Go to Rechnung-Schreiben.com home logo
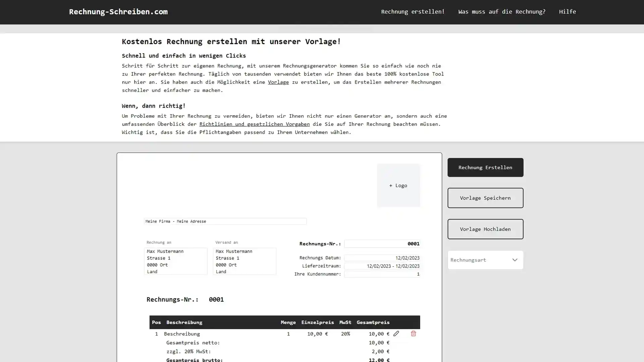Image resolution: width=644 pixels, height=362 pixels. coord(118,12)
